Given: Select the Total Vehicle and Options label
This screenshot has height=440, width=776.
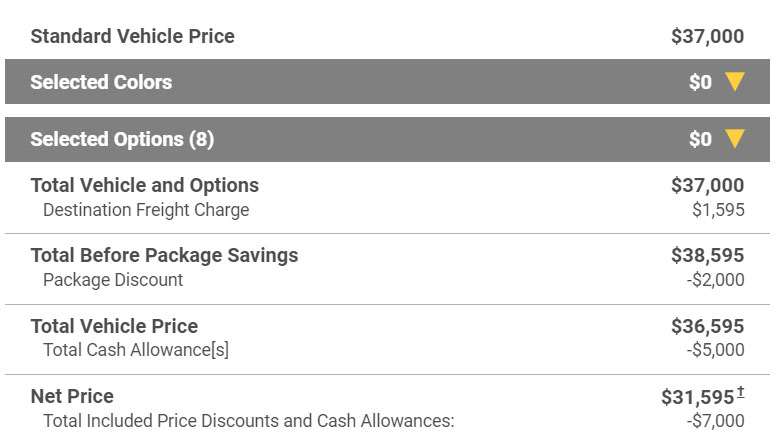Looking at the screenshot, I should pos(145,185).
